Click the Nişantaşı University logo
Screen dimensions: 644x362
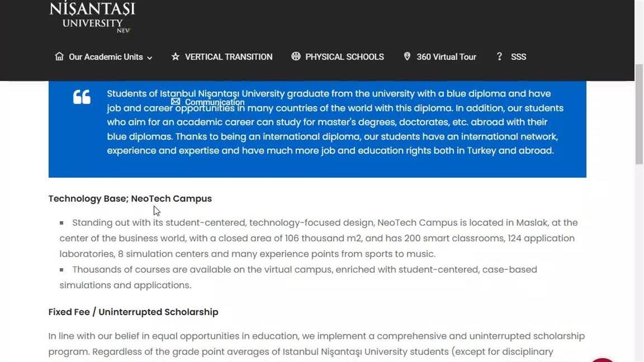click(92, 17)
